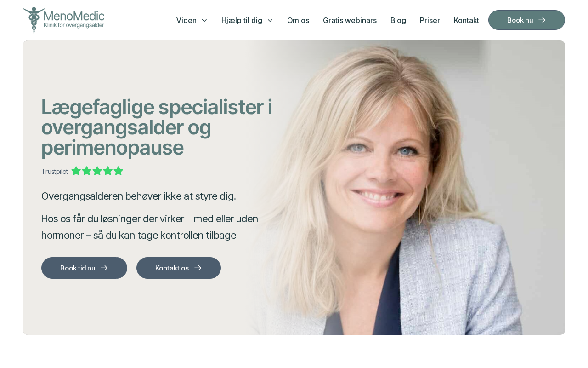
Task: Open Gratis webinars page
Action: click(350, 20)
